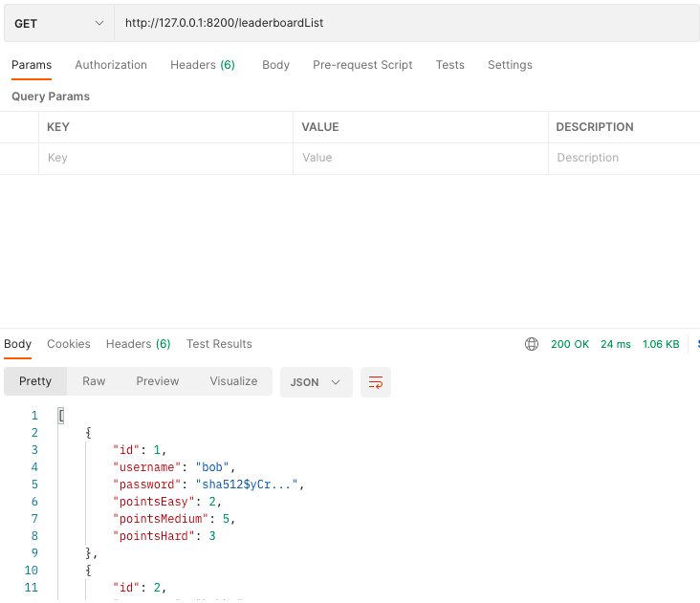Click the 1.06 KB response size
Screen dimensions: 700x603
coord(661,344)
